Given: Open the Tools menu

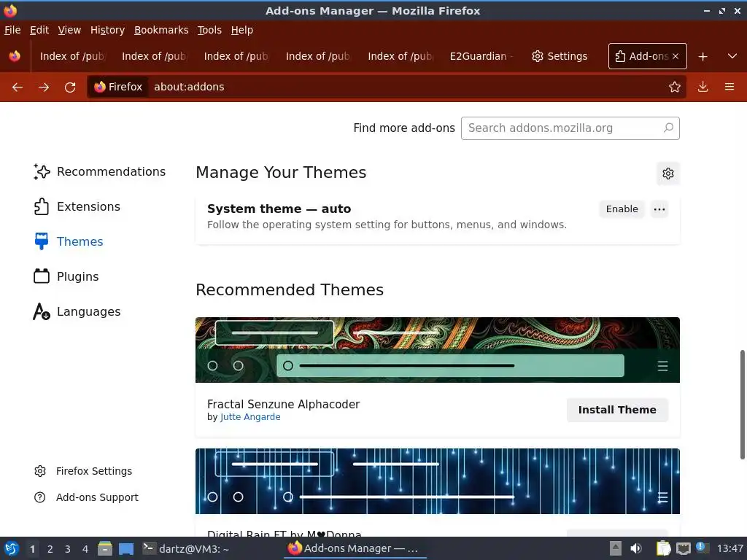Looking at the screenshot, I should click(x=209, y=30).
